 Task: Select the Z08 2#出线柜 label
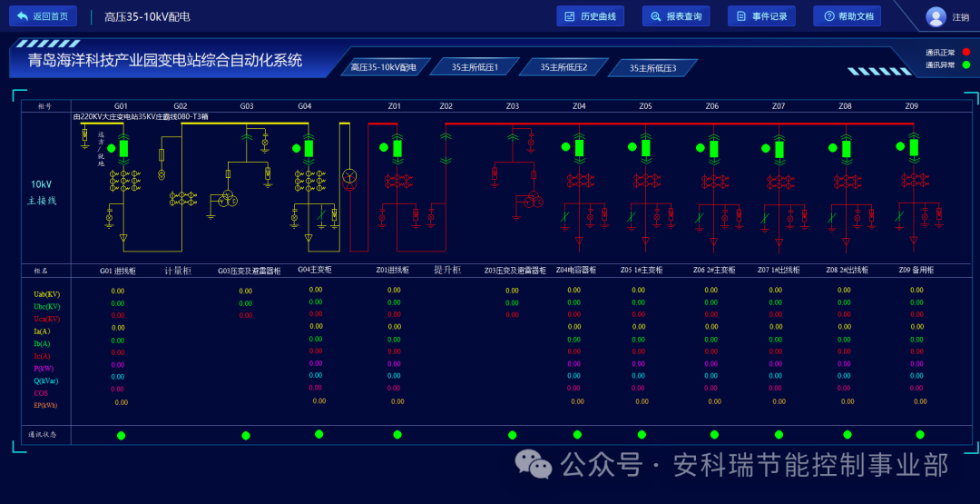click(x=848, y=270)
